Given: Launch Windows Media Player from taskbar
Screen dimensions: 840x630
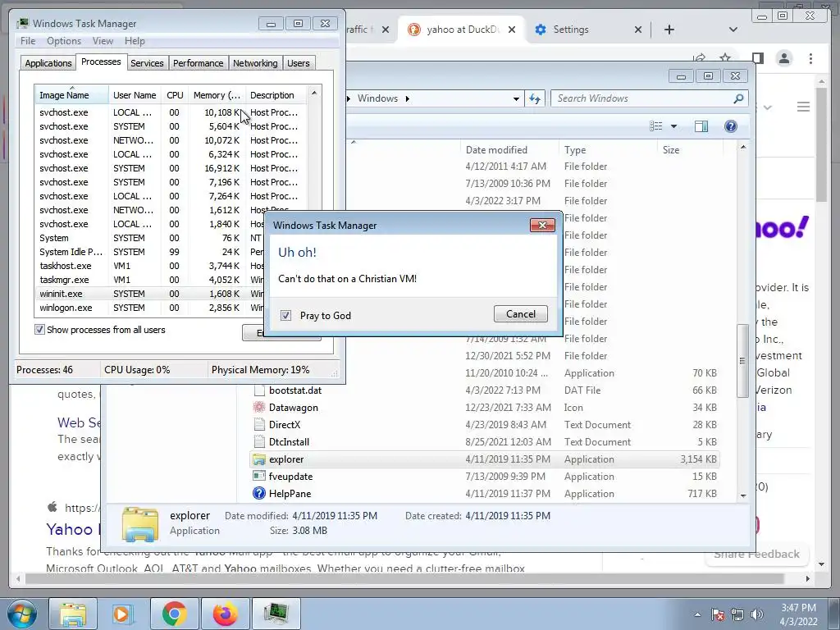Looking at the screenshot, I should (123, 614).
